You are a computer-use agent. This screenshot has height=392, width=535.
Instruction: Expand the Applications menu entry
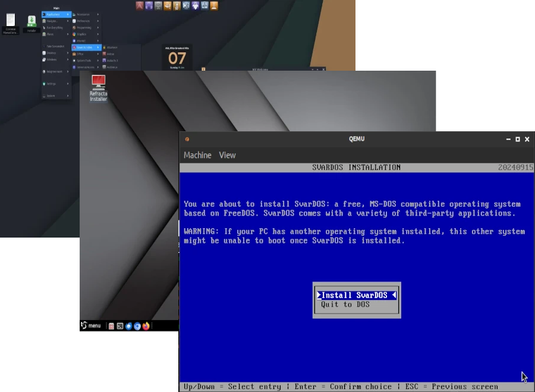coord(56,14)
